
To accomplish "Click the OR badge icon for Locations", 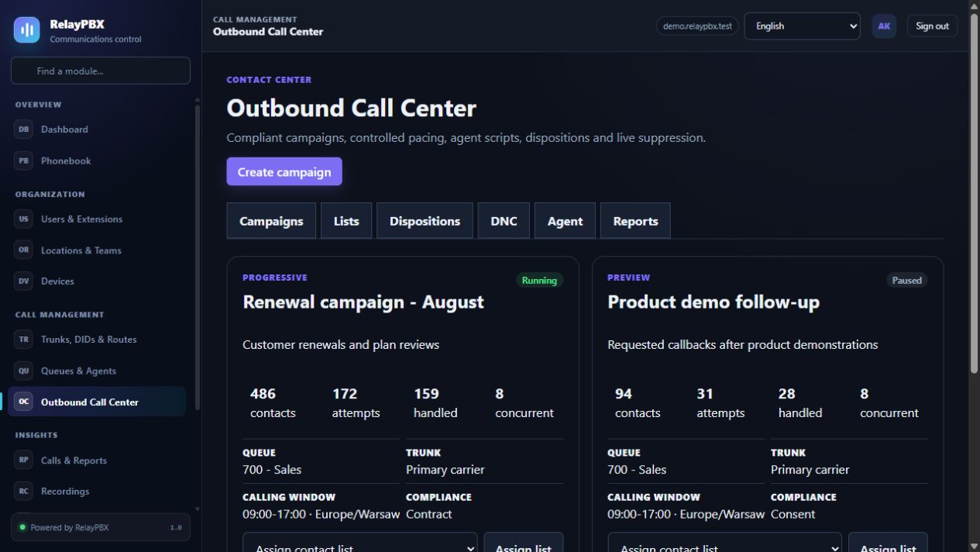I will (24, 250).
